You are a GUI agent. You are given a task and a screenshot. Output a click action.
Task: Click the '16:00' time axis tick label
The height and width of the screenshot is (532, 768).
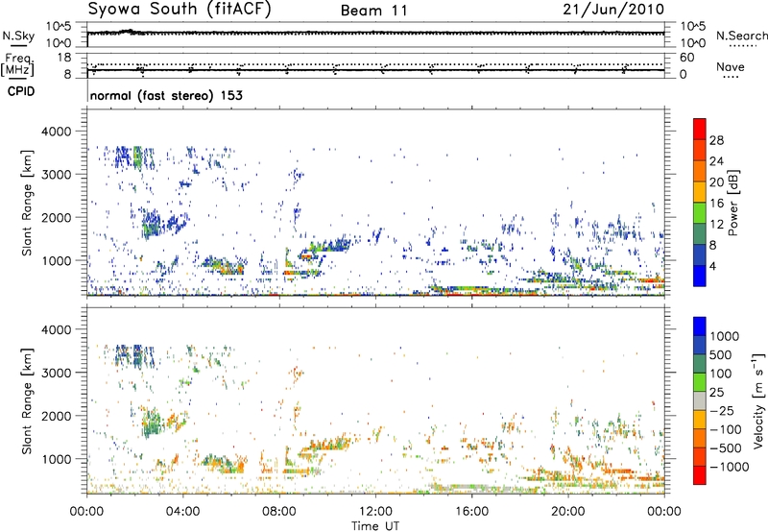tap(471, 512)
